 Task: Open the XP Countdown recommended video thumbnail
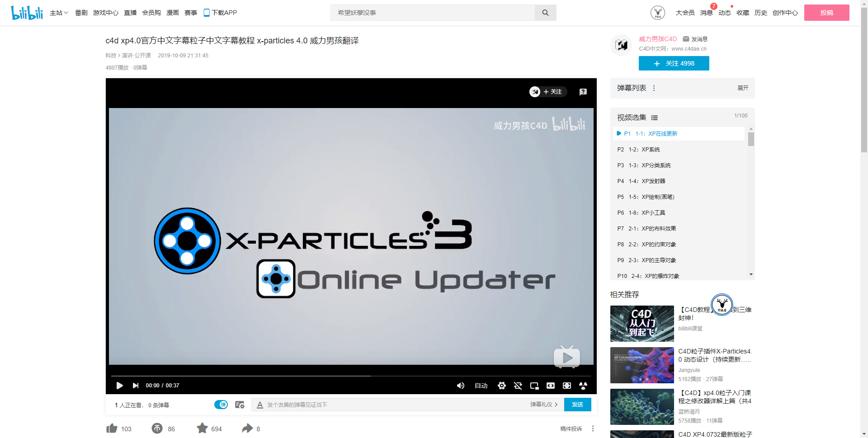[x=642, y=365]
